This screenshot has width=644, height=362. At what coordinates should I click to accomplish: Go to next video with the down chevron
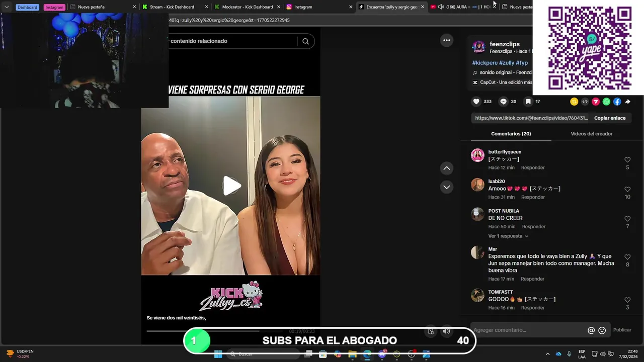pyautogui.click(x=446, y=187)
